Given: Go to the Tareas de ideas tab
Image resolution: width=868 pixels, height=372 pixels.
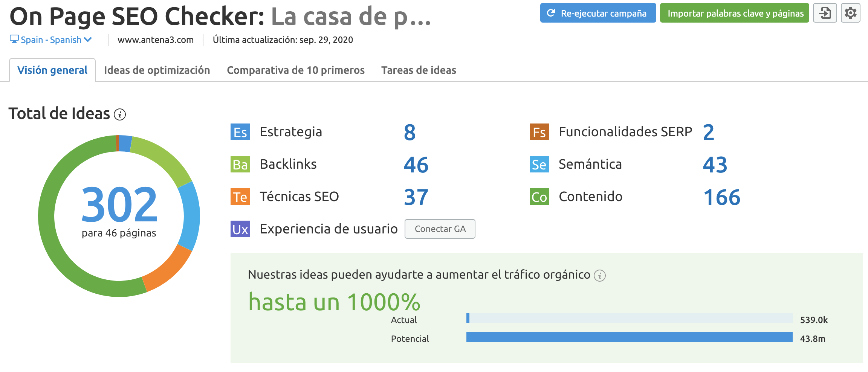Looking at the screenshot, I should 419,70.
